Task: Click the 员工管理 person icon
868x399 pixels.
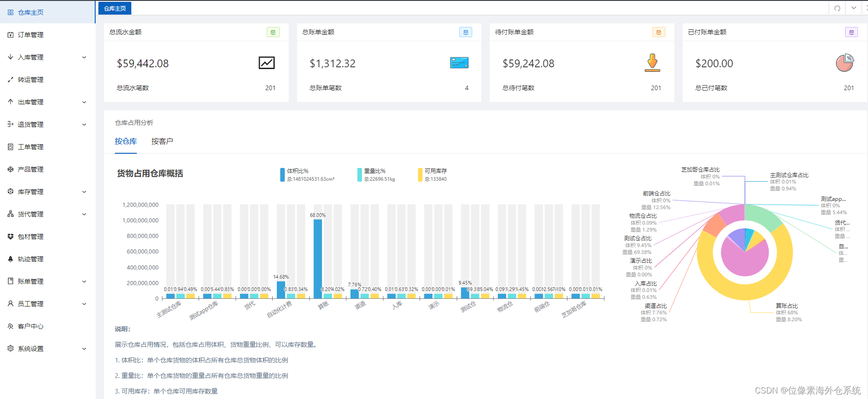Action: 10,304
